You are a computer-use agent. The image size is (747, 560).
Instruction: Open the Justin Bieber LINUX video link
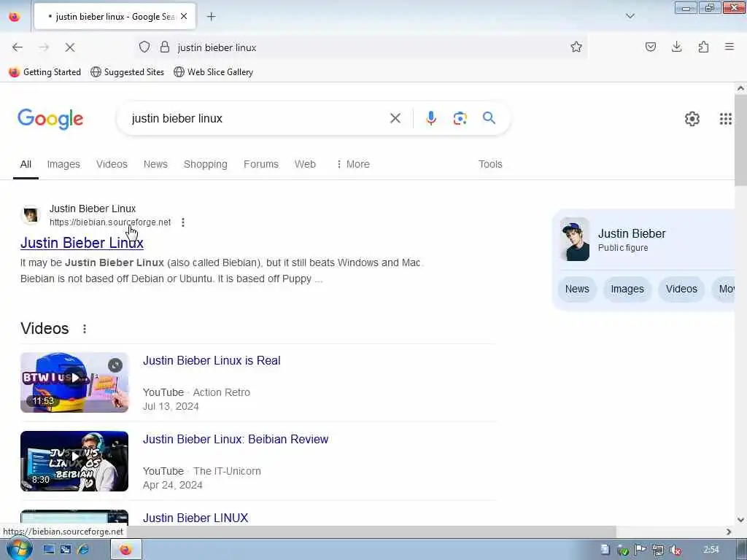click(196, 518)
